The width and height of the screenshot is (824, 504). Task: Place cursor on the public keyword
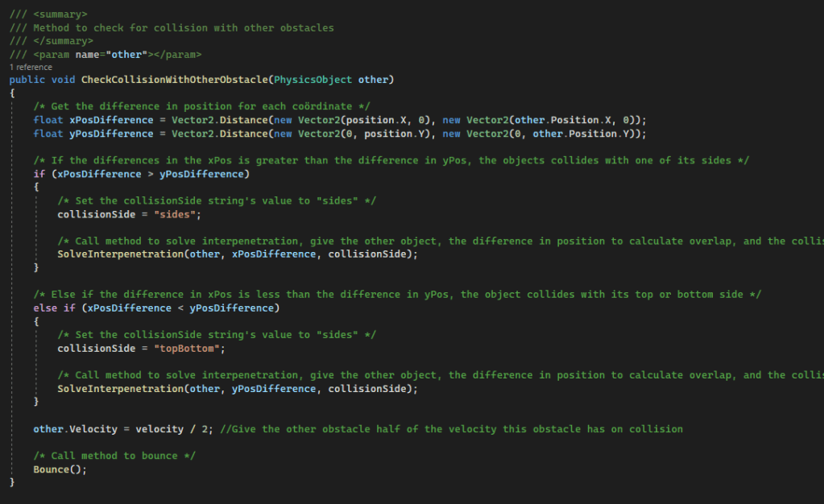coord(27,81)
